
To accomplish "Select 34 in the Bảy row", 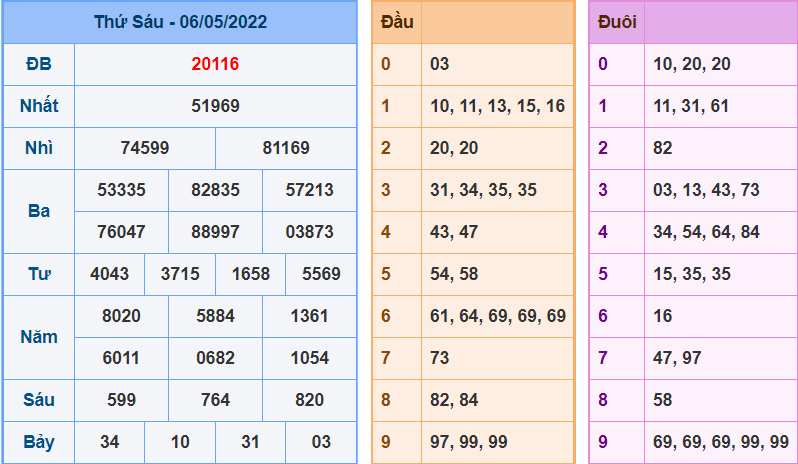I will (109, 442).
